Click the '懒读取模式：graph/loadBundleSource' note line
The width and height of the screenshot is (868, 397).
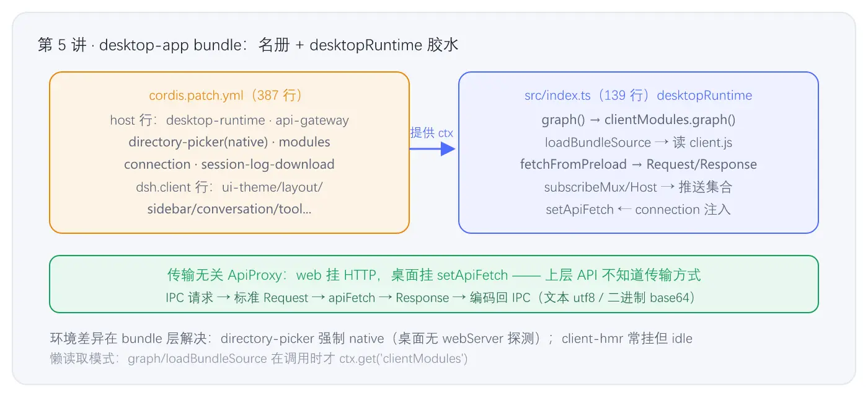pyautogui.click(x=259, y=359)
